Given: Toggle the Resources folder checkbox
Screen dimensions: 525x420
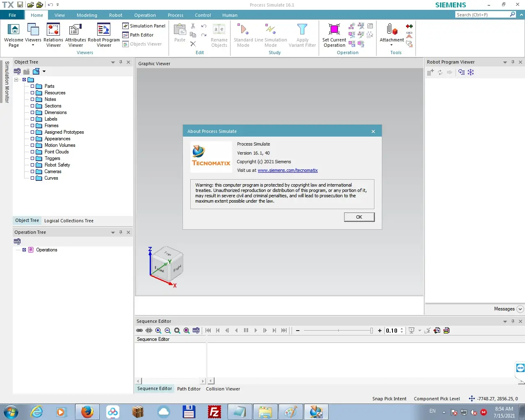Looking at the screenshot, I should pos(32,93).
